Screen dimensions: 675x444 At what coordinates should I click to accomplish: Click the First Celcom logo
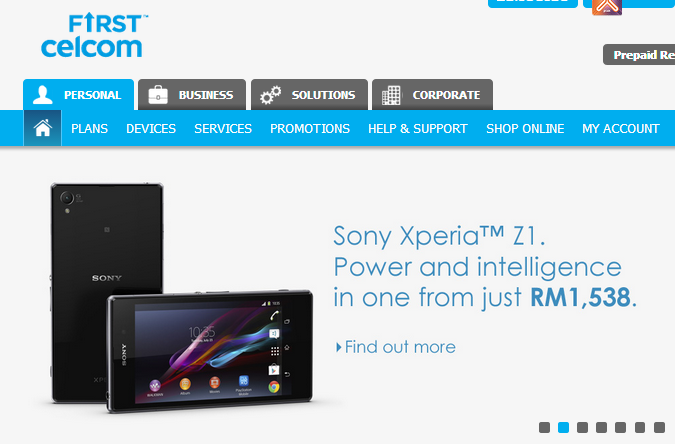tap(95, 35)
